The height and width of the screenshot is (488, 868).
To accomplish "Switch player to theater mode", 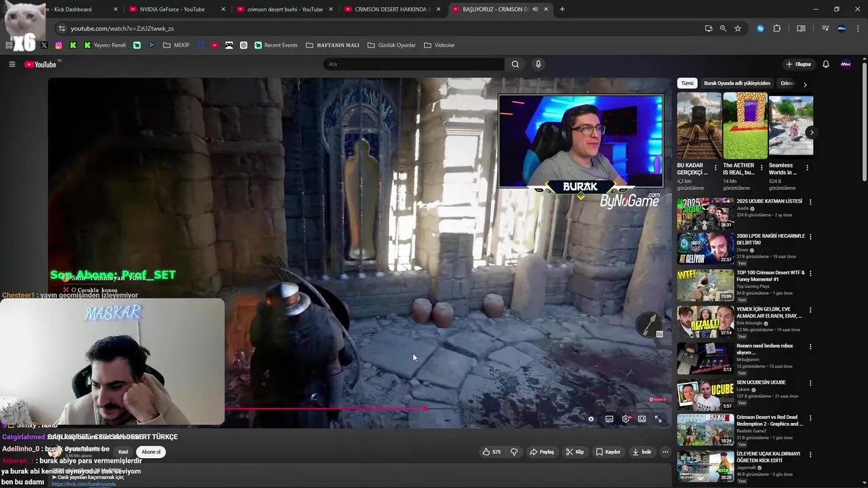I will [642, 419].
